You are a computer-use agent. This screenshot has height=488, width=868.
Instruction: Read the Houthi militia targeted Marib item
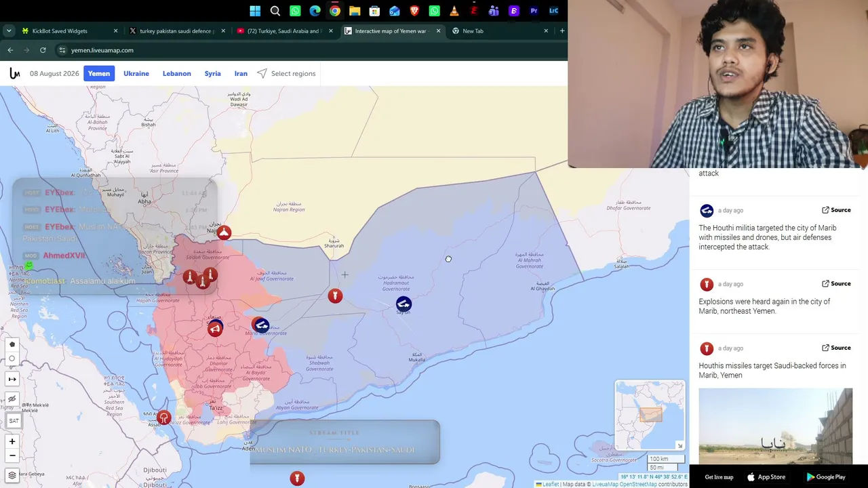click(768, 237)
